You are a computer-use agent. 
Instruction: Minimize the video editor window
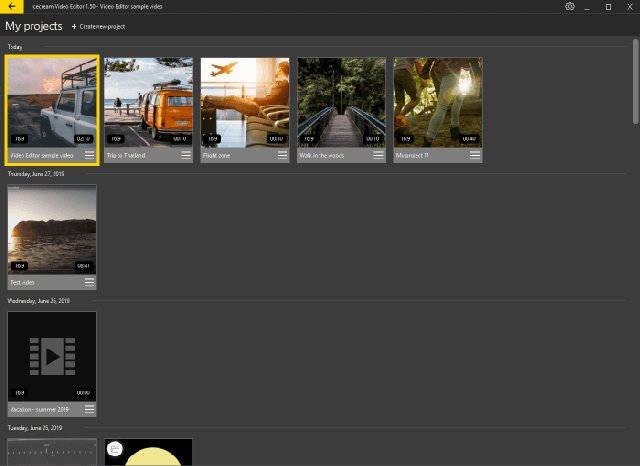click(587, 7)
